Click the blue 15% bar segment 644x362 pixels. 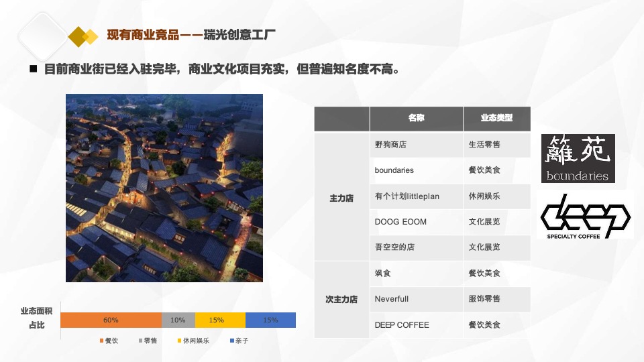click(270, 320)
